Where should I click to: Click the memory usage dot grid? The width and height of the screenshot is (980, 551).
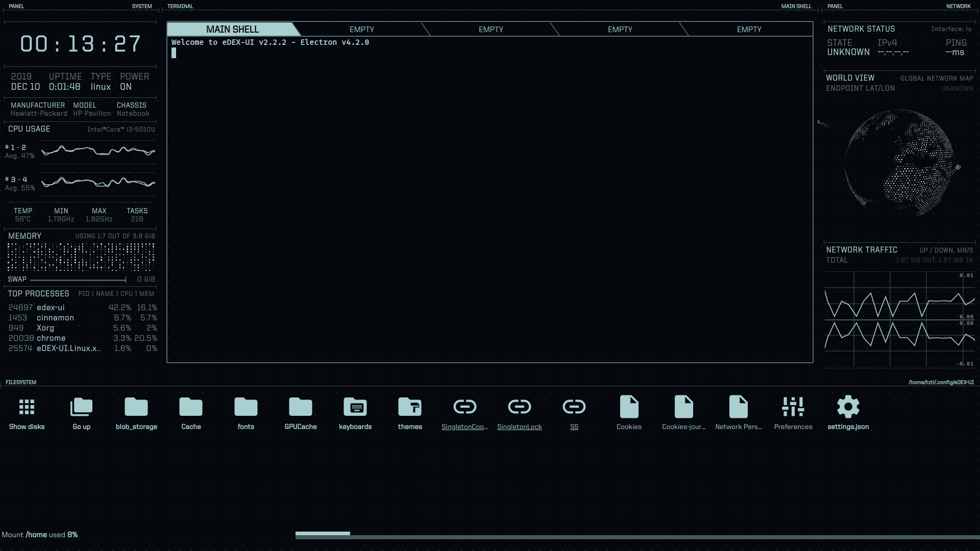tap(81, 257)
